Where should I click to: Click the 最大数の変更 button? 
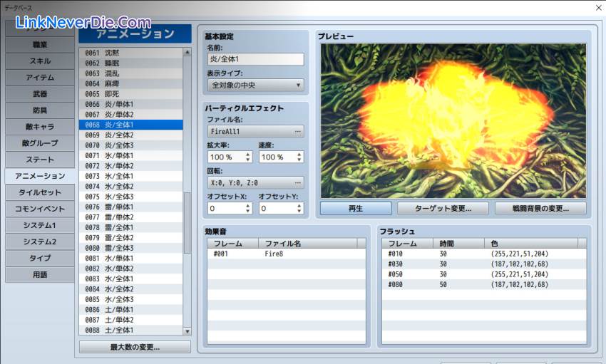click(135, 348)
